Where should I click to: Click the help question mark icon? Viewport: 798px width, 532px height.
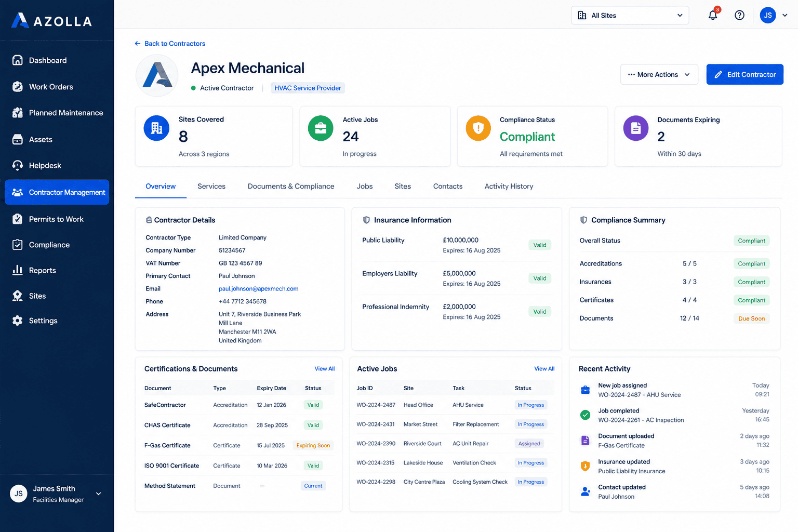(x=739, y=15)
